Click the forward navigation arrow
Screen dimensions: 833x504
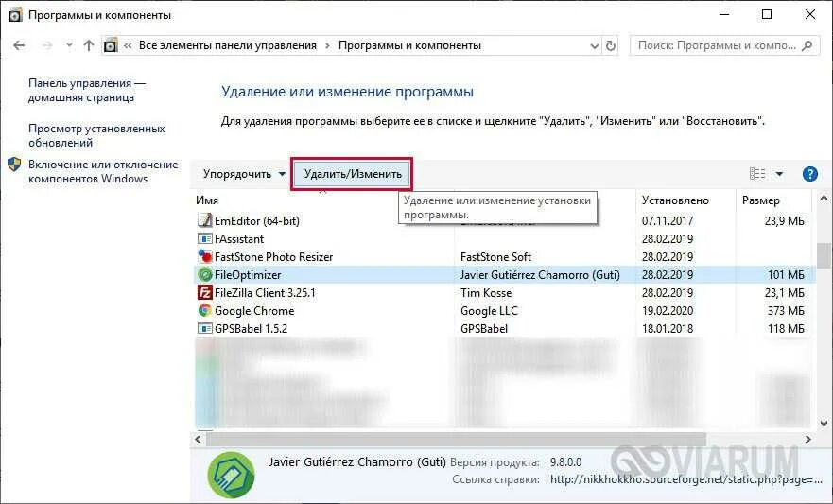(46, 45)
